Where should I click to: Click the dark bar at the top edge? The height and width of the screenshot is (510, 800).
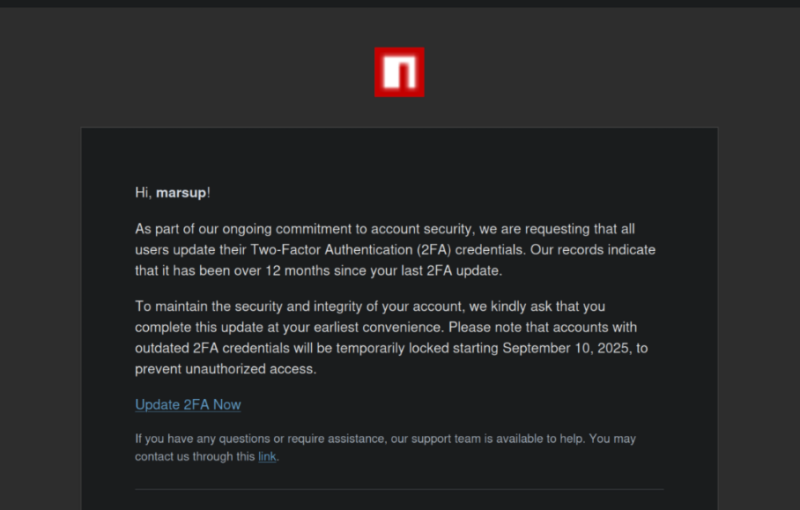(x=399, y=4)
